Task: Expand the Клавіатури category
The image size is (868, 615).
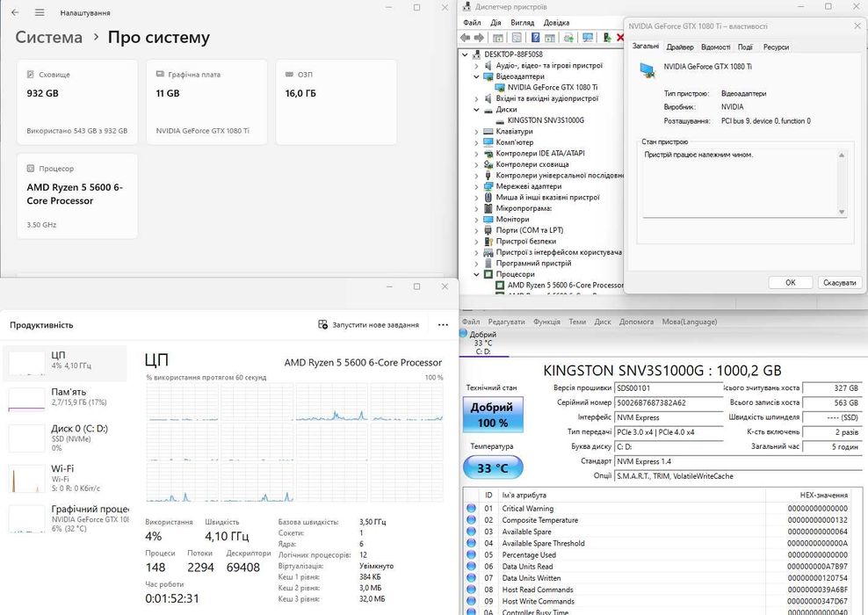Action: pyautogui.click(x=476, y=132)
